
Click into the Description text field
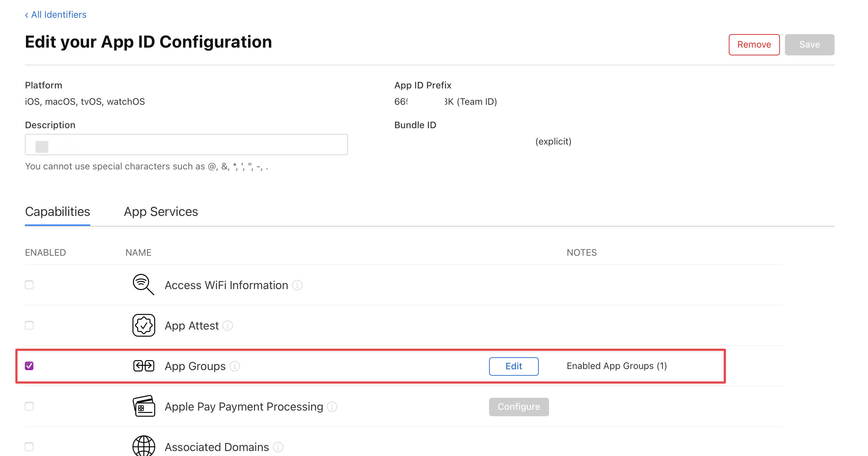(x=186, y=145)
